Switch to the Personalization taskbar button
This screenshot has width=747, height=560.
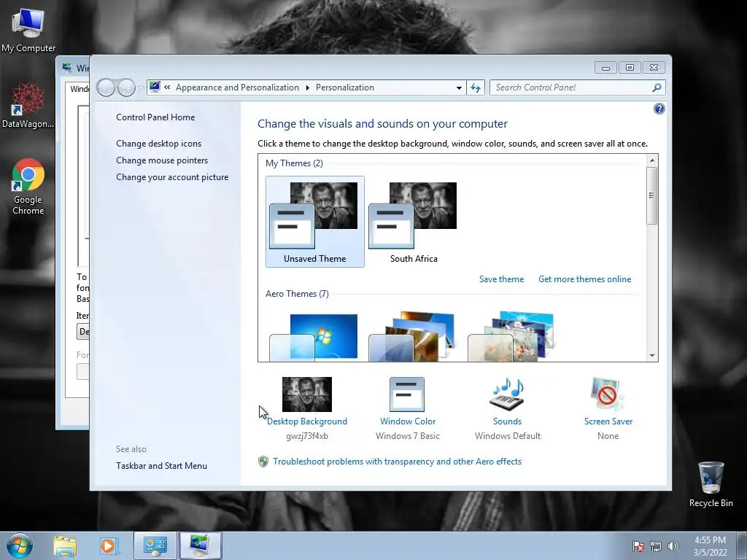click(200, 545)
